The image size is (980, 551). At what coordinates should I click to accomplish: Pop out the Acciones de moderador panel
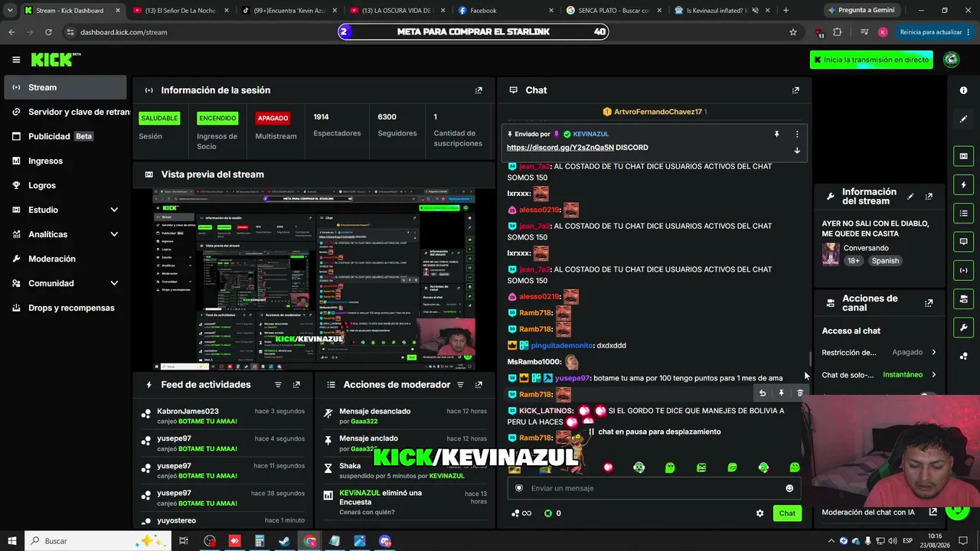[x=479, y=385]
